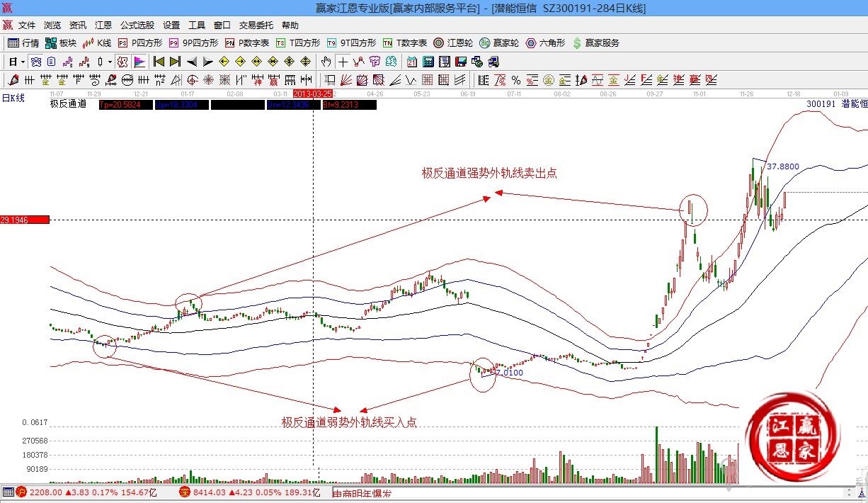Toggle the pink flag indicator button

[x=139, y=62]
